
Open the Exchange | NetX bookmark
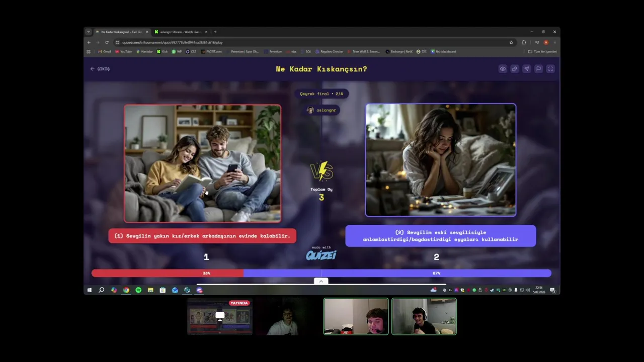399,51
